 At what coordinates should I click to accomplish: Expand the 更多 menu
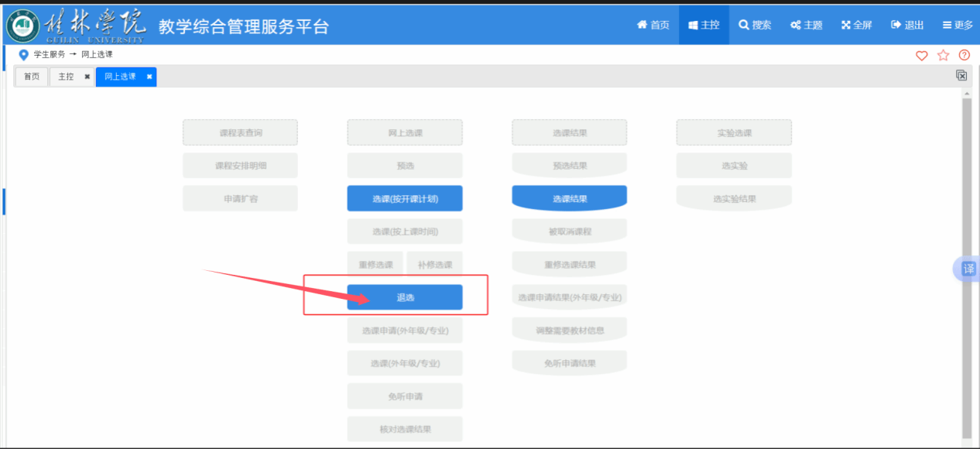pos(958,25)
